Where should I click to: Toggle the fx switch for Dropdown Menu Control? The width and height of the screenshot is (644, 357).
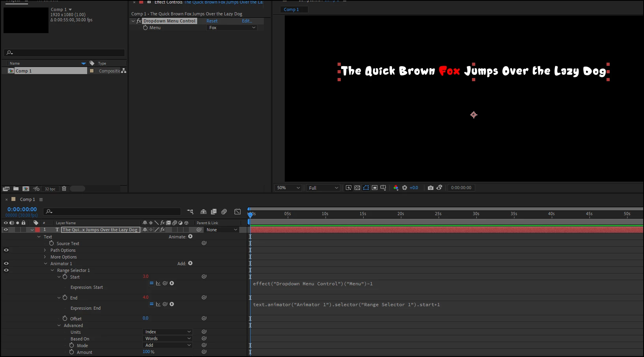[139, 21]
